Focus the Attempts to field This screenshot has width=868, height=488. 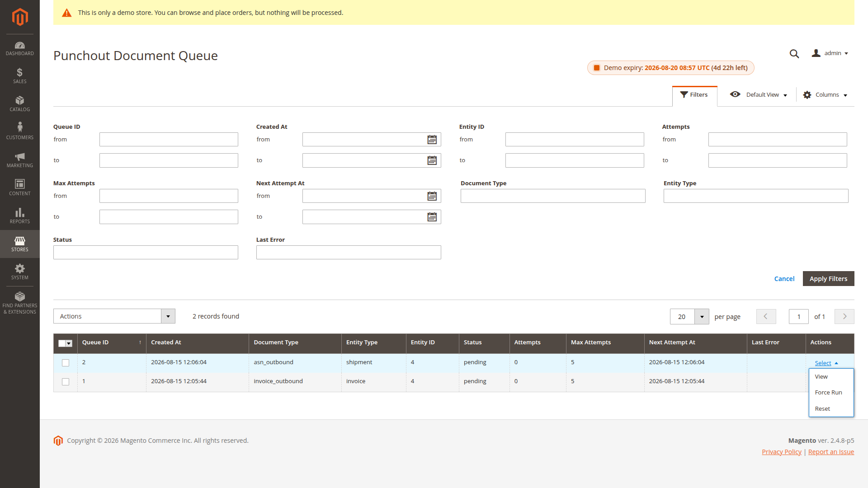778,160
